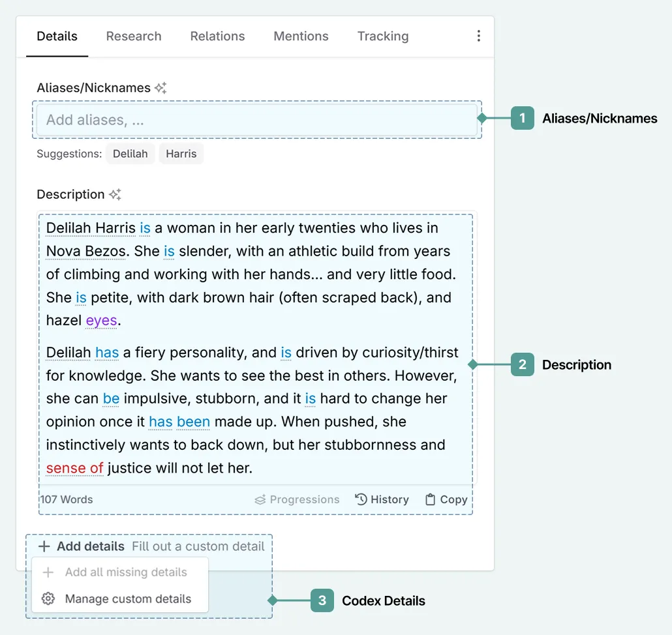This screenshot has height=635, width=672.
Task: Click the plus icon next to Add details
Action: pos(44,546)
